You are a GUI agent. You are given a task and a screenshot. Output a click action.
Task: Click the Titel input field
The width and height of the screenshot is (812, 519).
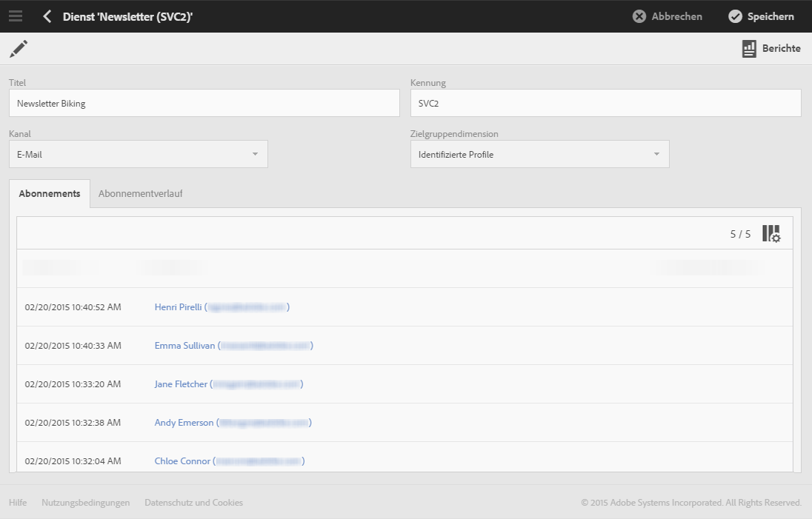tap(204, 104)
